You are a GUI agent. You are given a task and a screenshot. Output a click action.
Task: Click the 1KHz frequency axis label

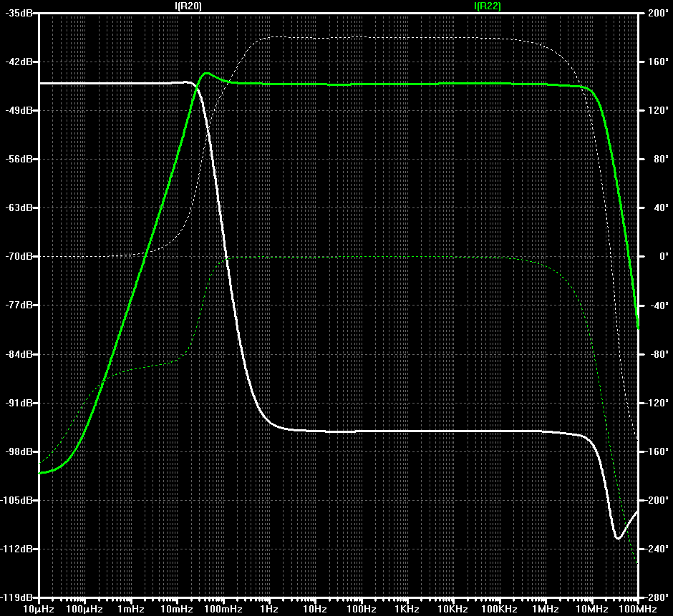[x=407, y=610]
